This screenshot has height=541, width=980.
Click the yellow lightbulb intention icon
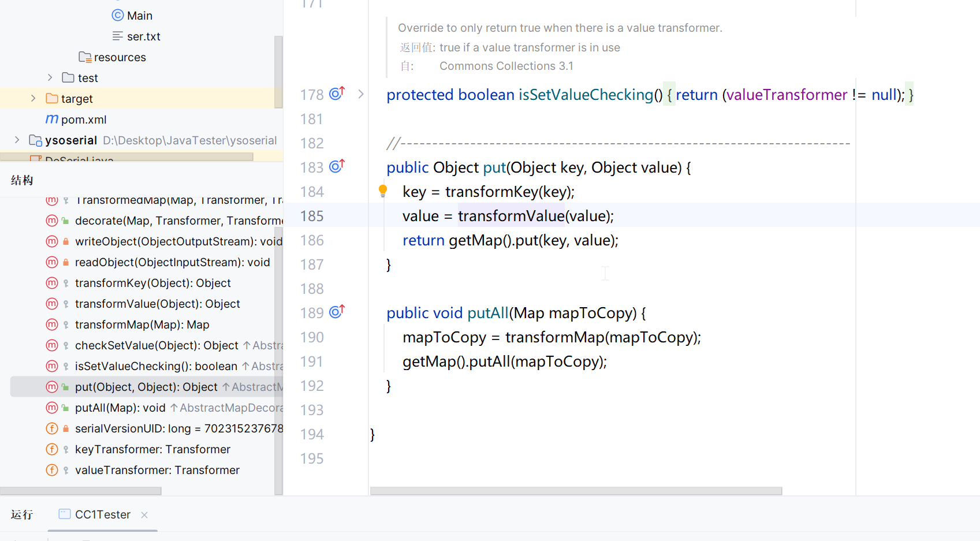click(382, 191)
